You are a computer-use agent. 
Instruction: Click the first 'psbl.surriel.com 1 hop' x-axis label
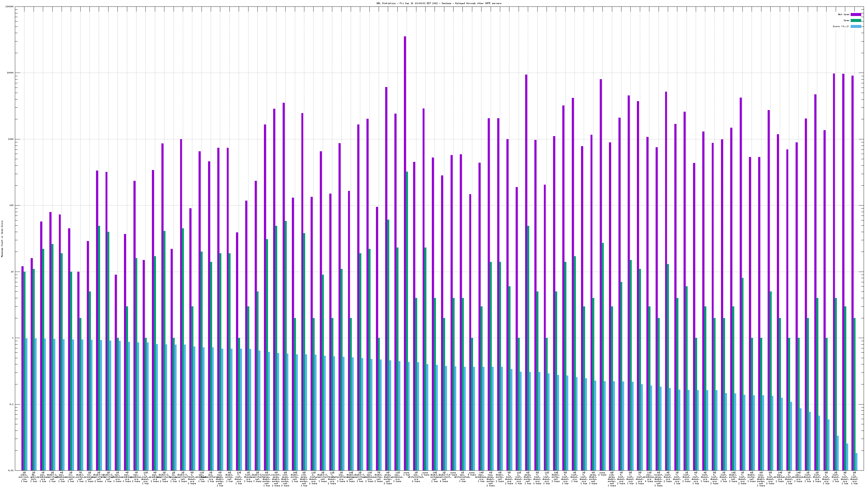click(24, 477)
